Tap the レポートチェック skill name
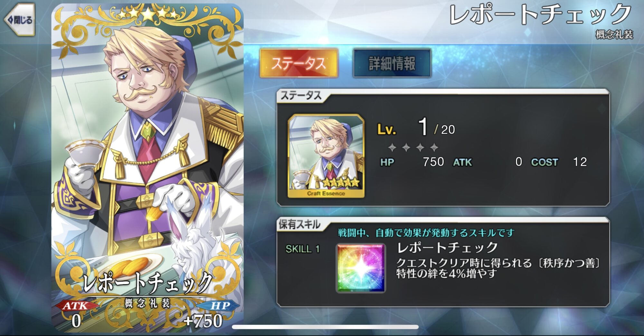 click(x=448, y=247)
